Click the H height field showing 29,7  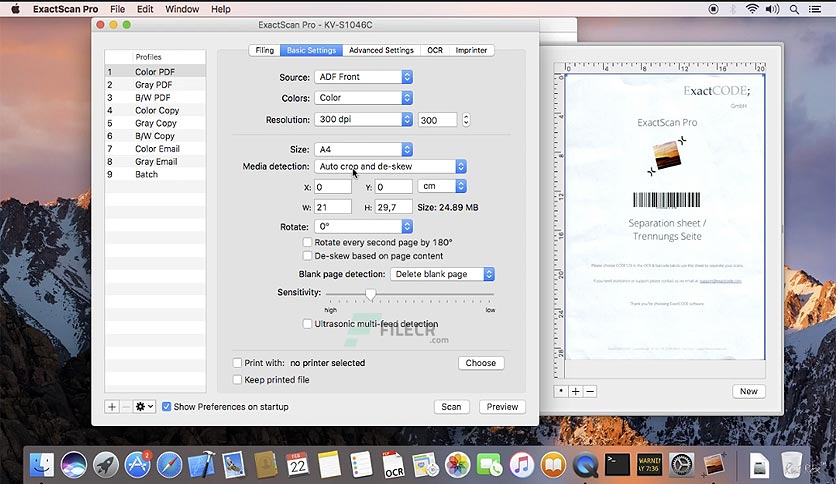click(x=393, y=207)
